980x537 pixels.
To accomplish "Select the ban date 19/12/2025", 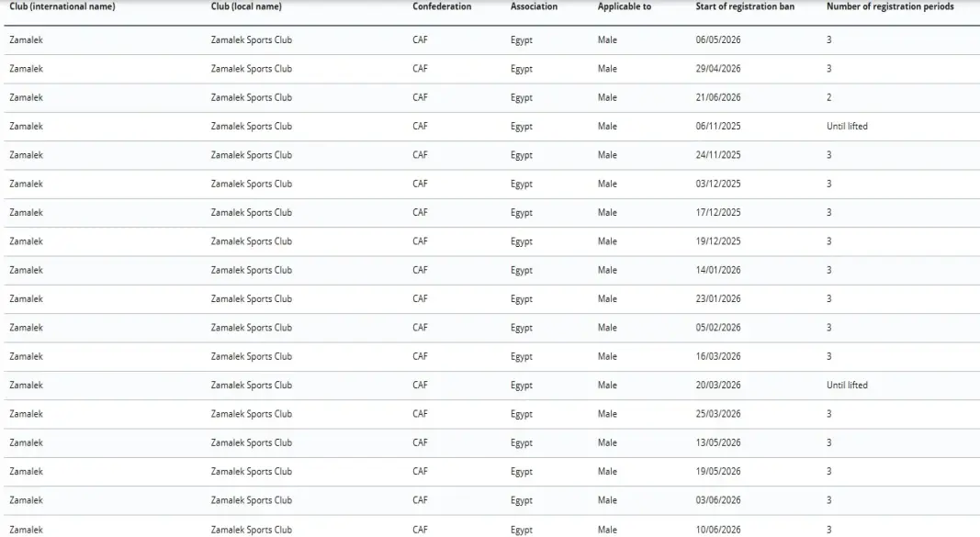I will pos(718,241).
